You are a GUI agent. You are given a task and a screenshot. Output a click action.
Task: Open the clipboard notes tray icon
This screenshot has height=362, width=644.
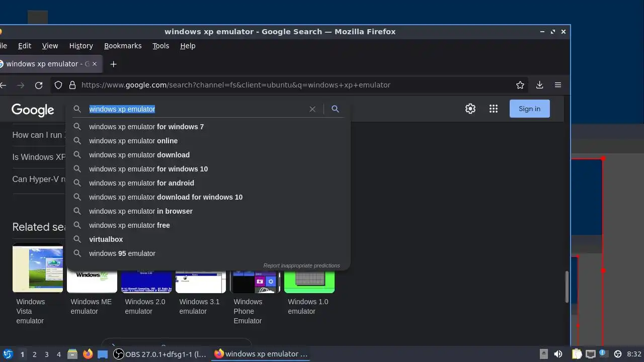[x=577, y=354]
